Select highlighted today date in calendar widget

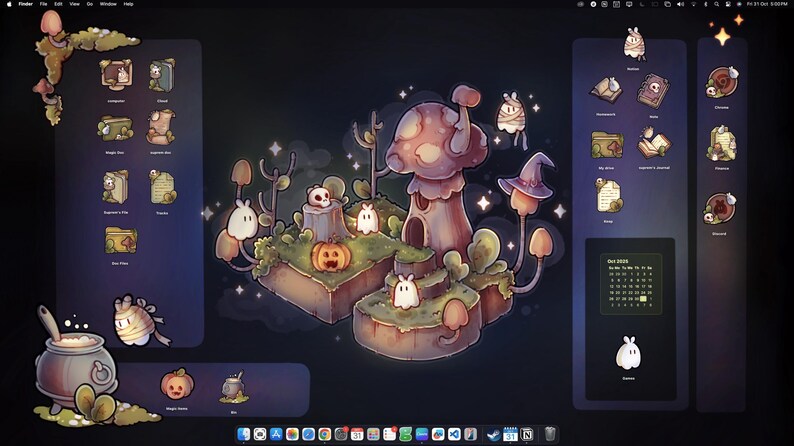[643, 299]
